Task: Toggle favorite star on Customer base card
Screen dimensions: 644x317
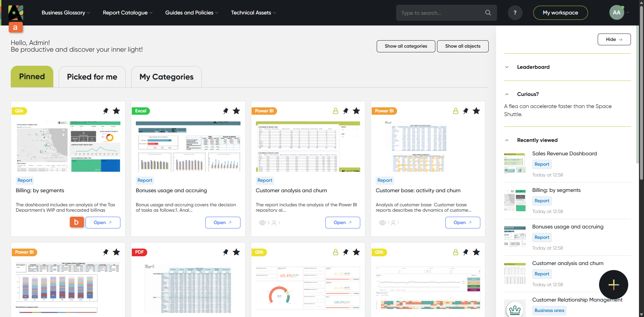Action: [x=476, y=111]
